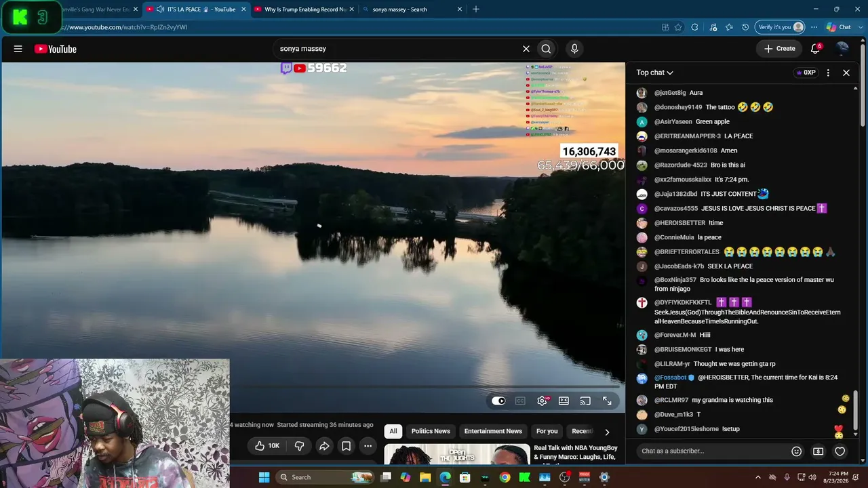Select the 'Politics News' chip
Viewport: 868px width, 488px height.
coord(431,431)
